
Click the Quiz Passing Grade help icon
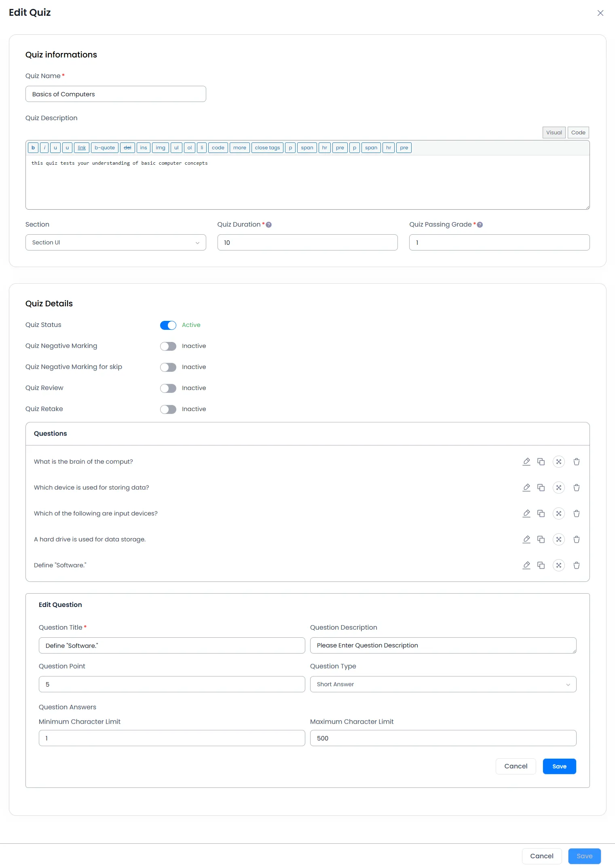[x=480, y=225]
